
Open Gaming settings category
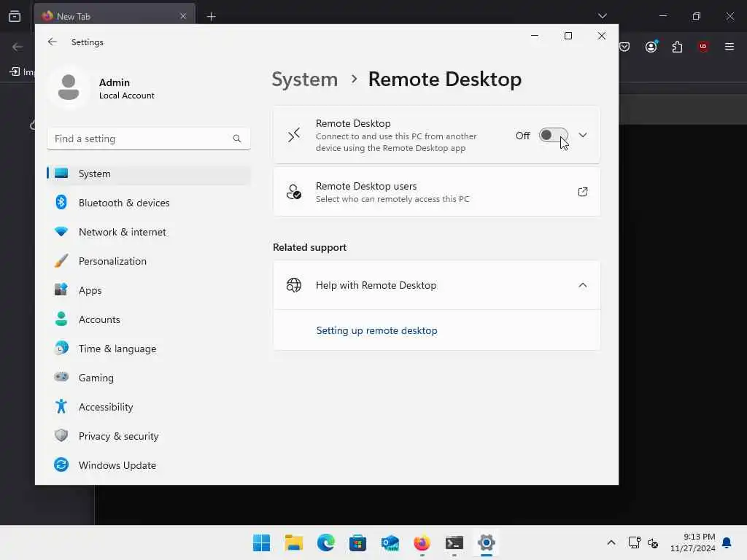click(149, 378)
